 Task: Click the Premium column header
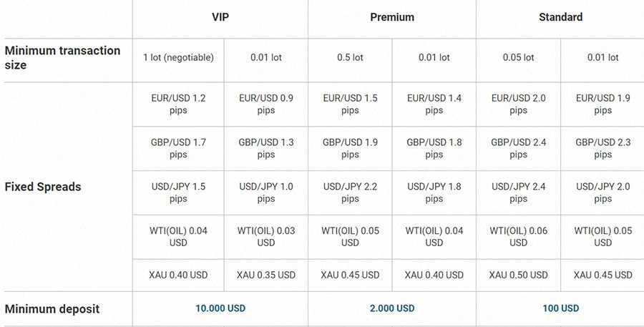coord(392,17)
